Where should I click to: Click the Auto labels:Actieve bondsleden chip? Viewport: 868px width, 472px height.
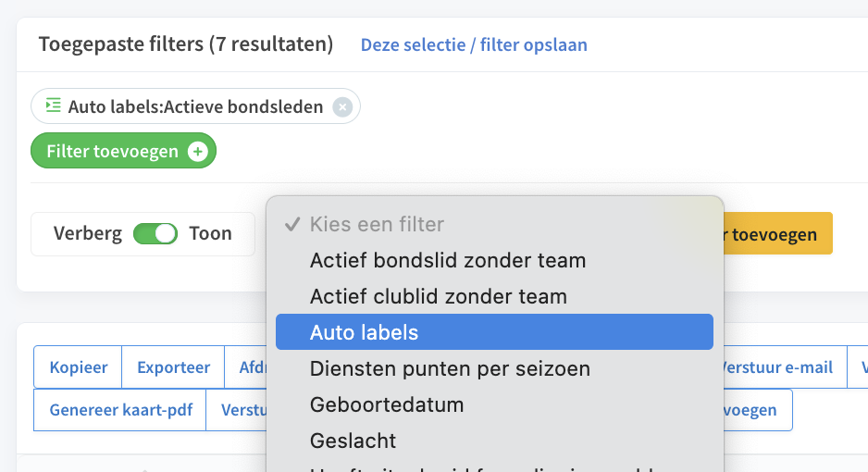point(195,106)
